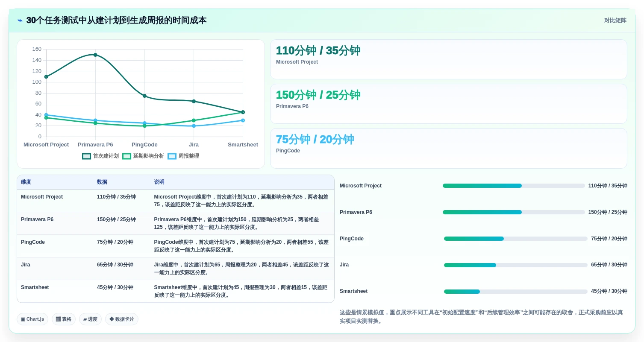Image resolution: width=644 pixels, height=342 pixels.
Task: Click table cell 65分钟 / 30分钟
Action: [115, 265]
